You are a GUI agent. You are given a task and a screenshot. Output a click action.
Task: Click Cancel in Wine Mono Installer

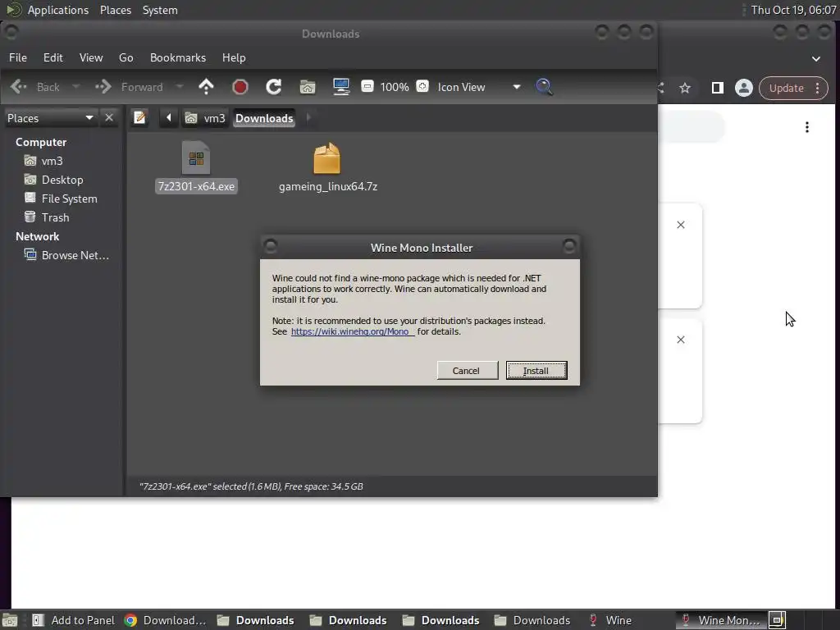[x=467, y=370]
